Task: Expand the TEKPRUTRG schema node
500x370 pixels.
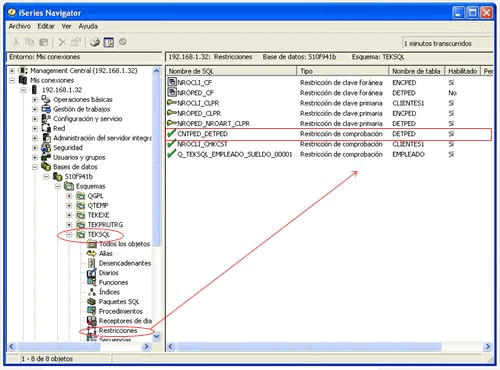Action: [69, 225]
